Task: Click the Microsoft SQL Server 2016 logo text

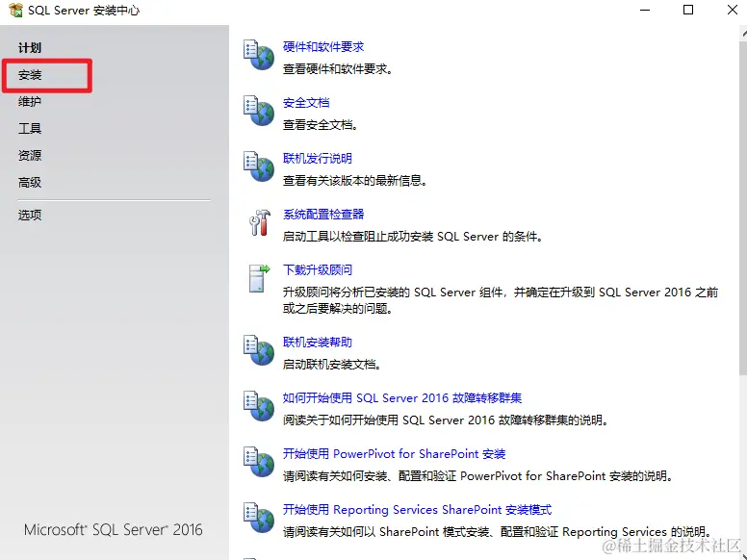Action: tap(114, 529)
